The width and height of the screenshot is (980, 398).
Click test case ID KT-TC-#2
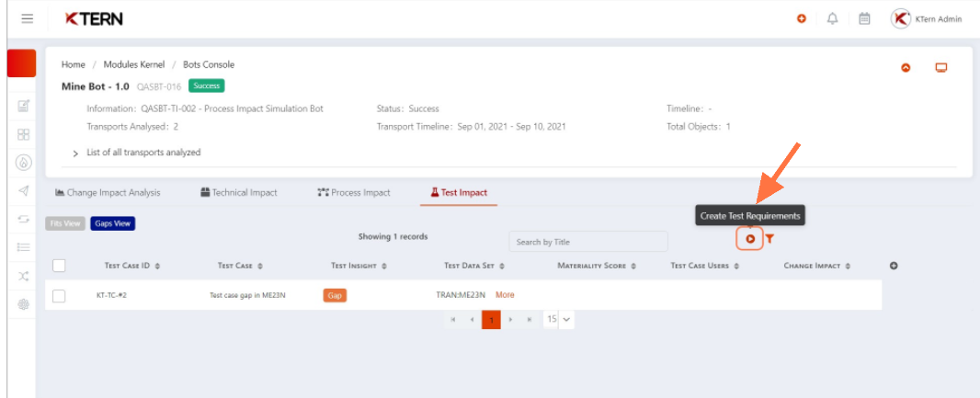112,296
